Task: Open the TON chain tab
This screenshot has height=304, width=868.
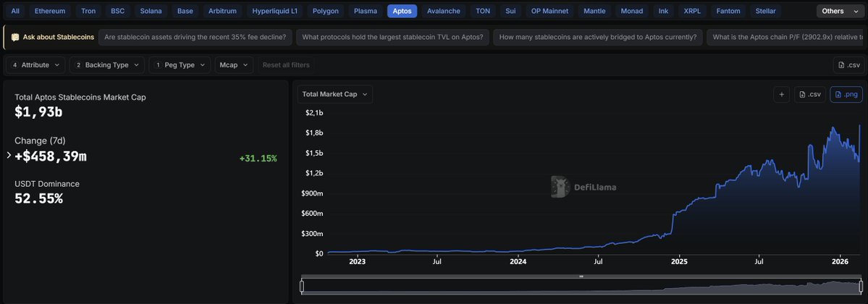Action: click(x=484, y=11)
